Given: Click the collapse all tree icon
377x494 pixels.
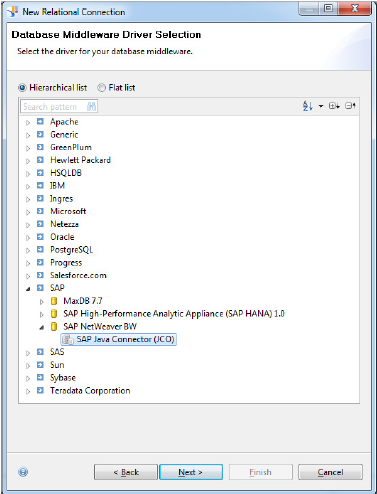Looking at the screenshot, I should coord(350,106).
